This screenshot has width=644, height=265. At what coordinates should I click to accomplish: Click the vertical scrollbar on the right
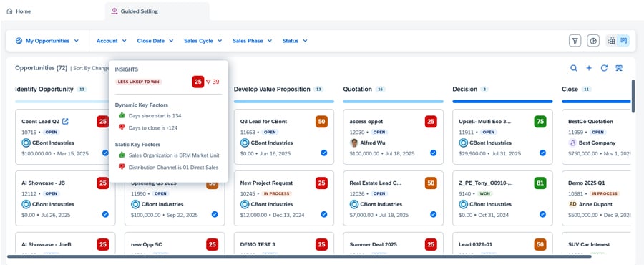(633, 95)
